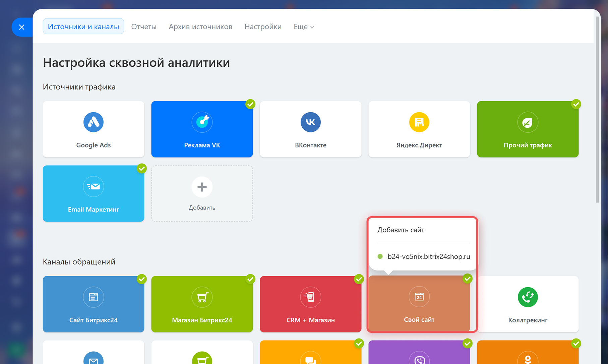Click the yellow chat channel tile
The height and width of the screenshot is (364, 608).
[x=311, y=352]
